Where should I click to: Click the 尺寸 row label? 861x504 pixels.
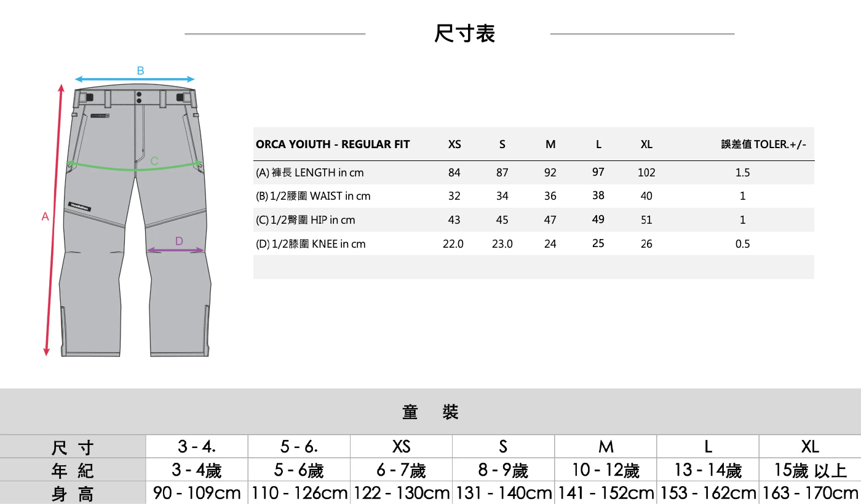point(73,447)
